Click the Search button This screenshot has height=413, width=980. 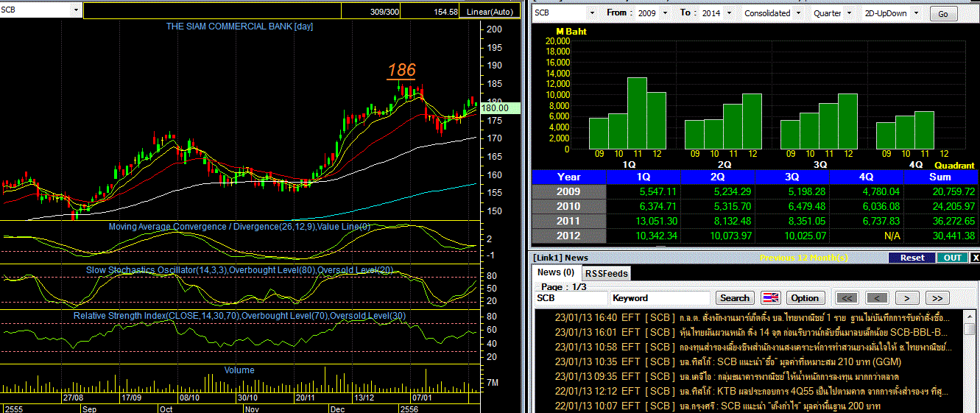point(734,298)
